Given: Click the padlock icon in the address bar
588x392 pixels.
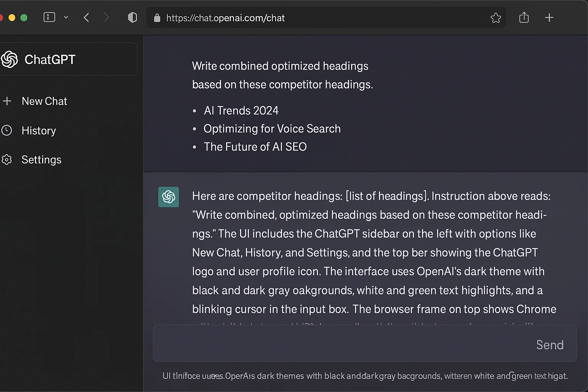Looking at the screenshot, I should click(157, 18).
